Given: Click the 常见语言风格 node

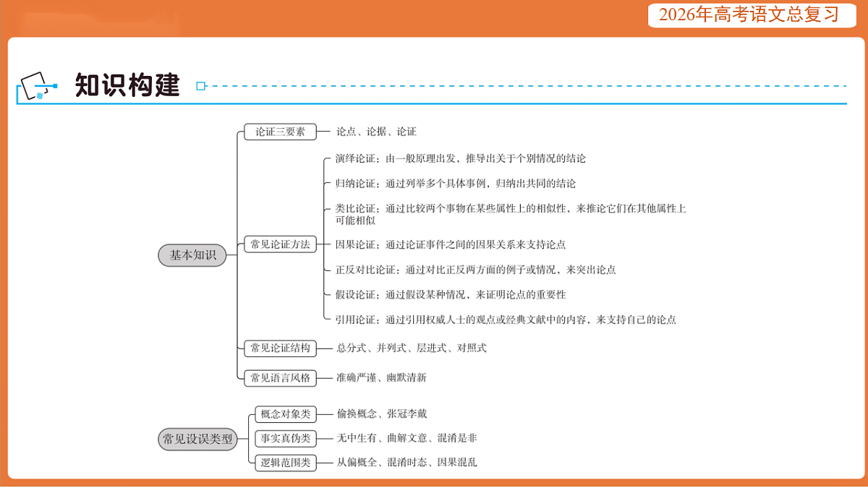Looking at the screenshot, I should (280, 377).
